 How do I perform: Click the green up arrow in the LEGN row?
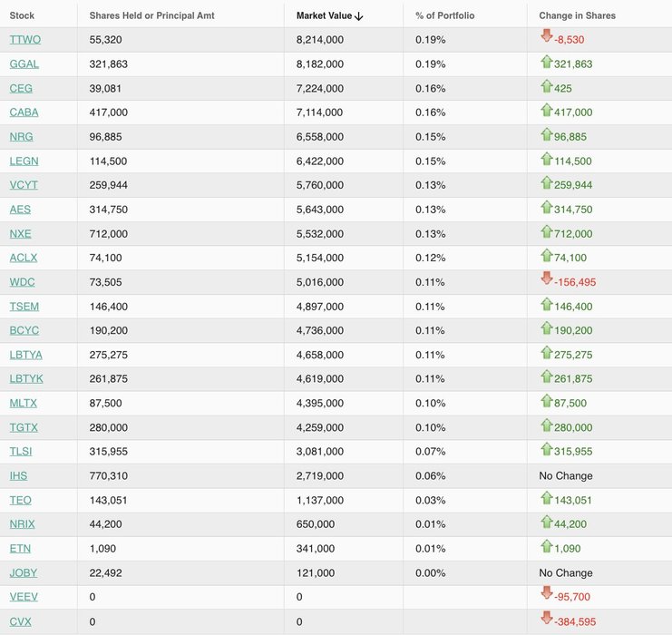coord(547,159)
